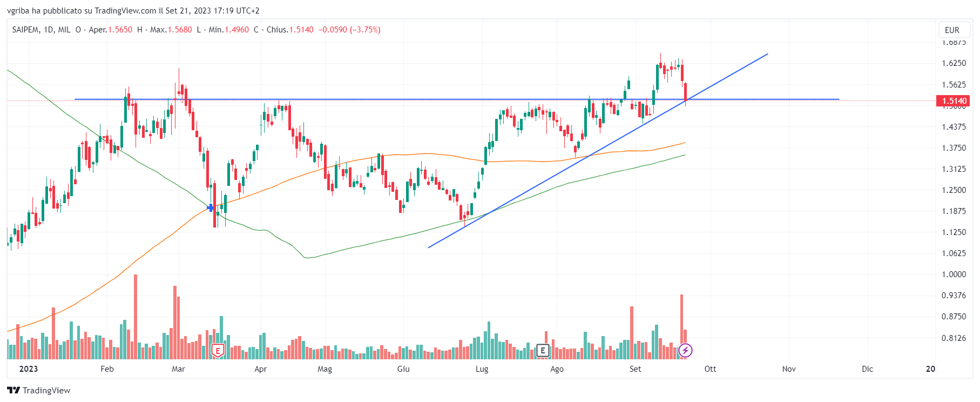
Task: Click the 0.9376 price axis label
Action: 954,296
